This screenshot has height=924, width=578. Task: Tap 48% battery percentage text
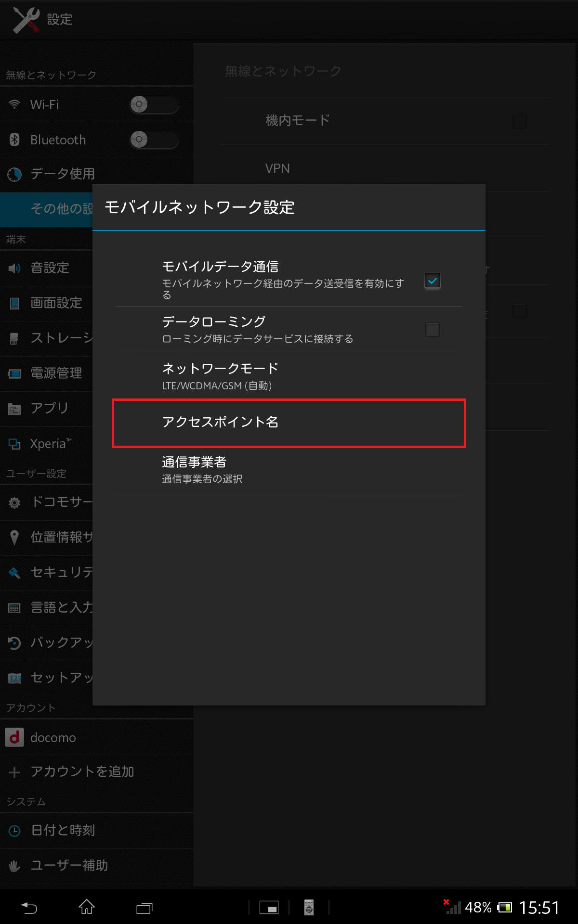click(x=478, y=908)
